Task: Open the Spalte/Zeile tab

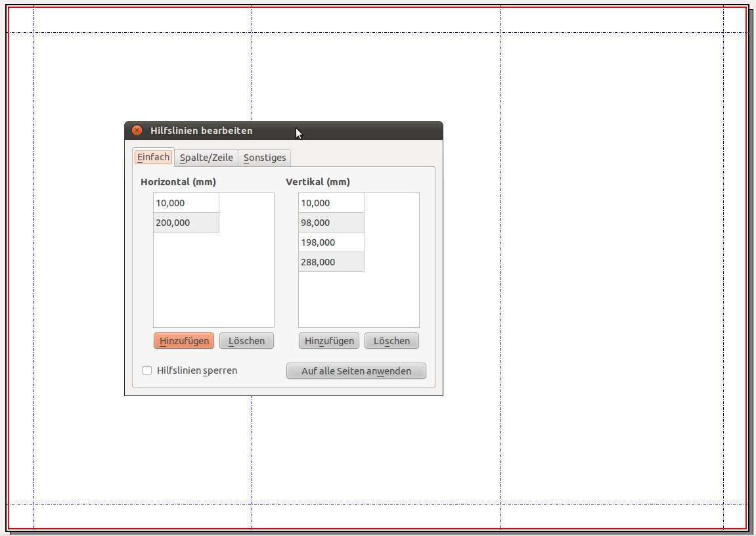Action: 206,158
